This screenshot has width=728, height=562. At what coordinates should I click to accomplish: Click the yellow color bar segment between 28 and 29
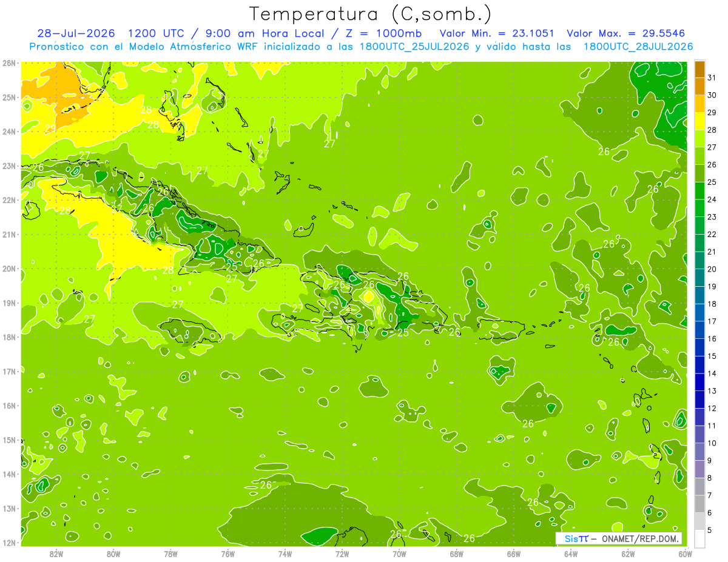point(700,121)
